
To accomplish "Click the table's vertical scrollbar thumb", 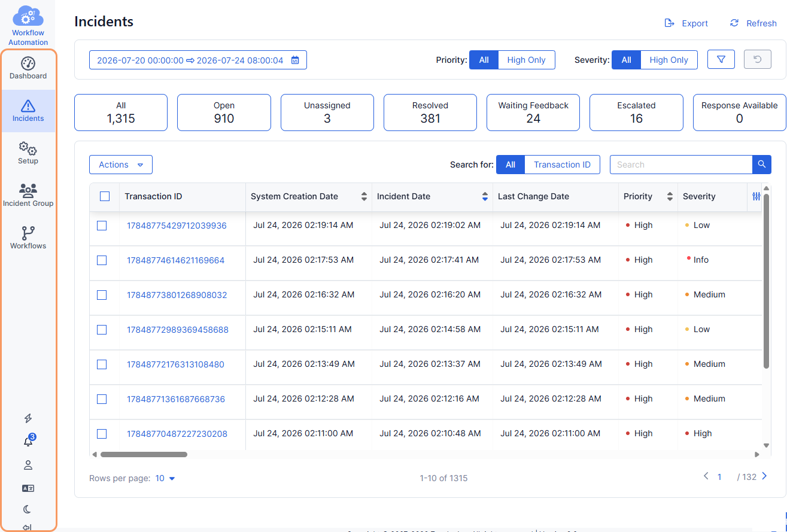I will tap(766, 281).
